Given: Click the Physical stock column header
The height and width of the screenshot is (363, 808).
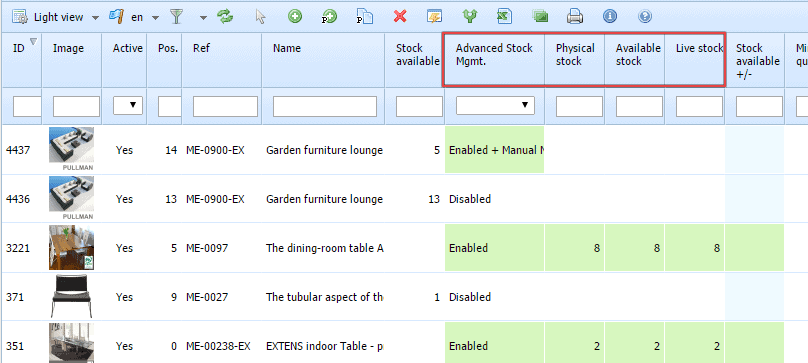Looking at the screenshot, I should (x=575, y=55).
